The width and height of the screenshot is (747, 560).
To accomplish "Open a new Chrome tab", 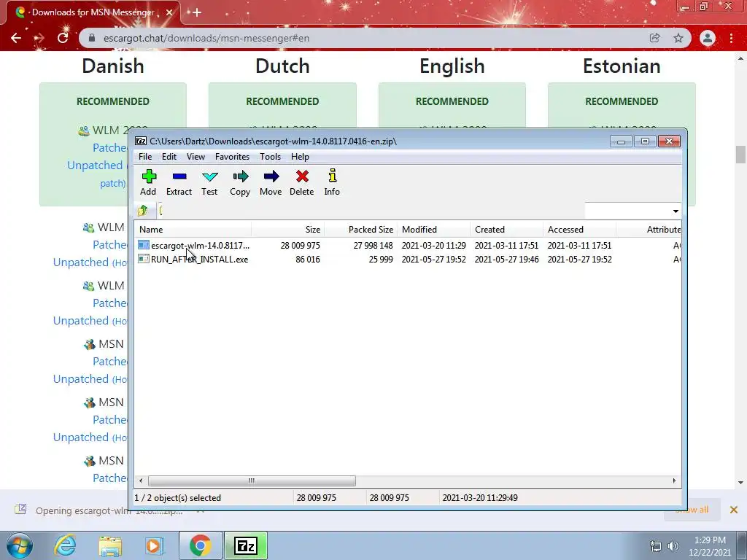I will 197,13.
